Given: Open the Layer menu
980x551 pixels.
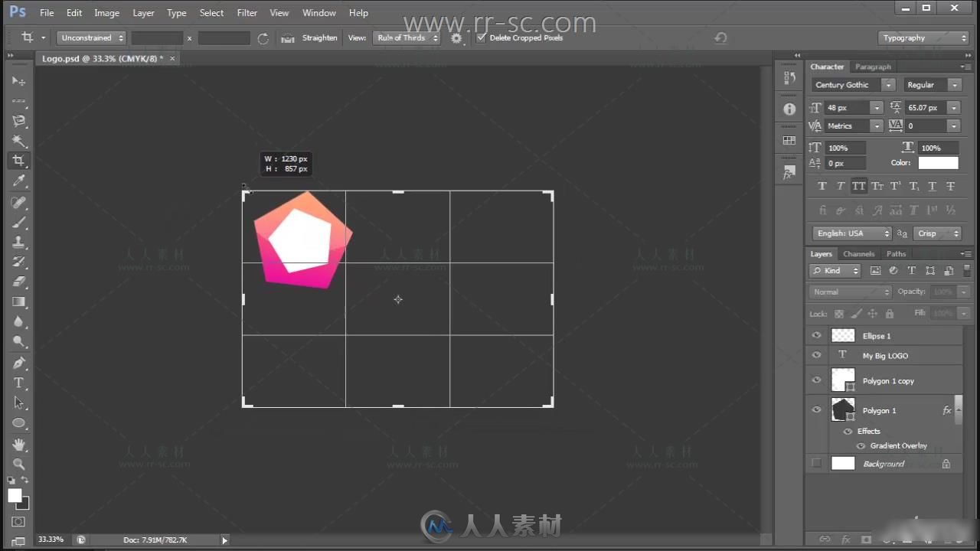Looking at the screenshot, I should (143, 13).
